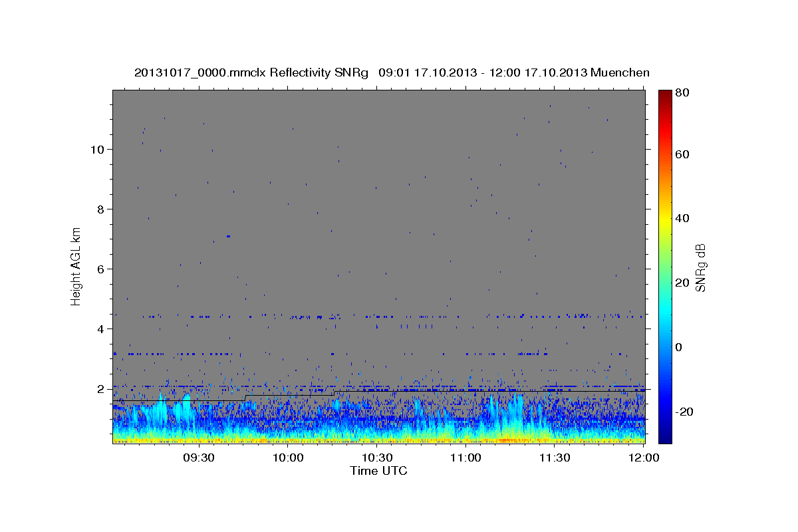The width and height of the screenshot is (798, 532).
Task: Click the plot title starting with 20131017_0000.mmclx
Action: pyautogui.click(x=392, y=72)
